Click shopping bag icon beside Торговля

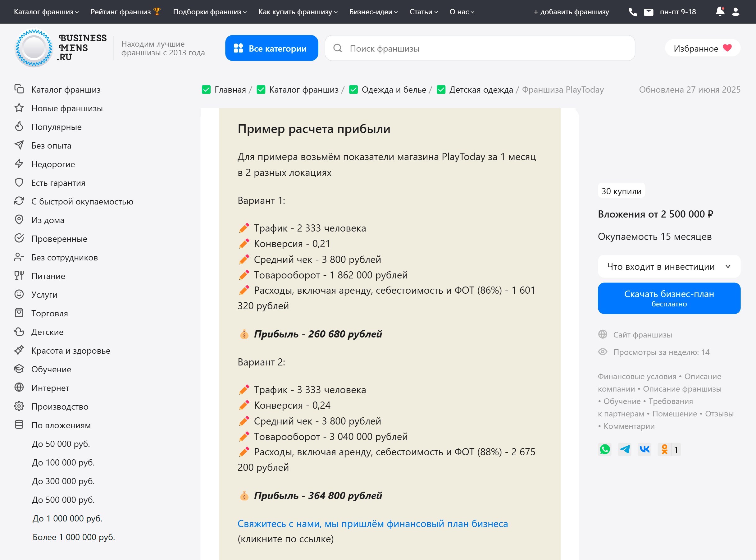[19, 313]
